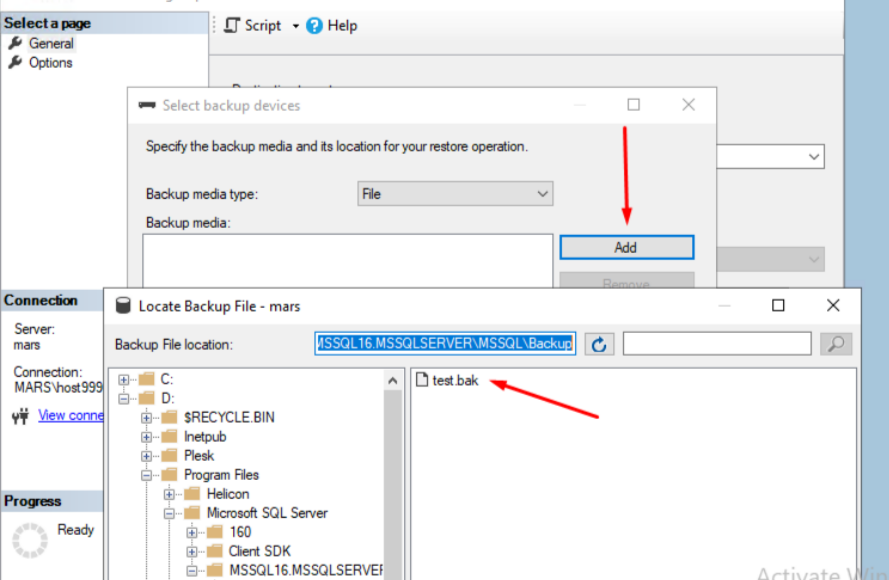Click the Locate Backup File database icon
889x580 pixels.
[x=123, y=306]
